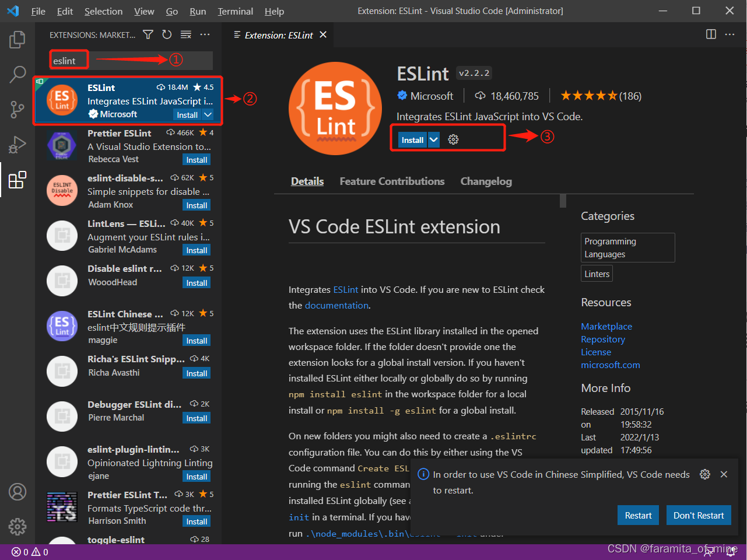This screenshot has height=560, width=747.
Task: Open the File menu
Action: coord(38,11)
